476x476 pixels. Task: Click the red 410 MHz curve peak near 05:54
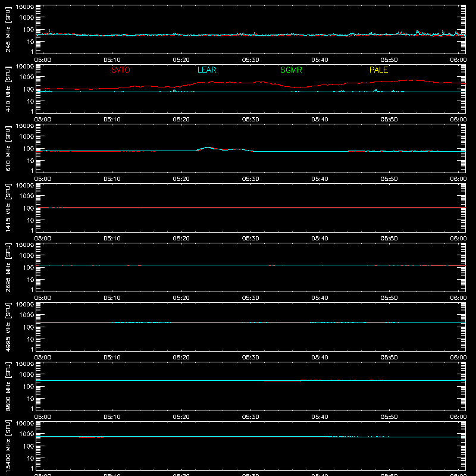[x=414, y=80]
